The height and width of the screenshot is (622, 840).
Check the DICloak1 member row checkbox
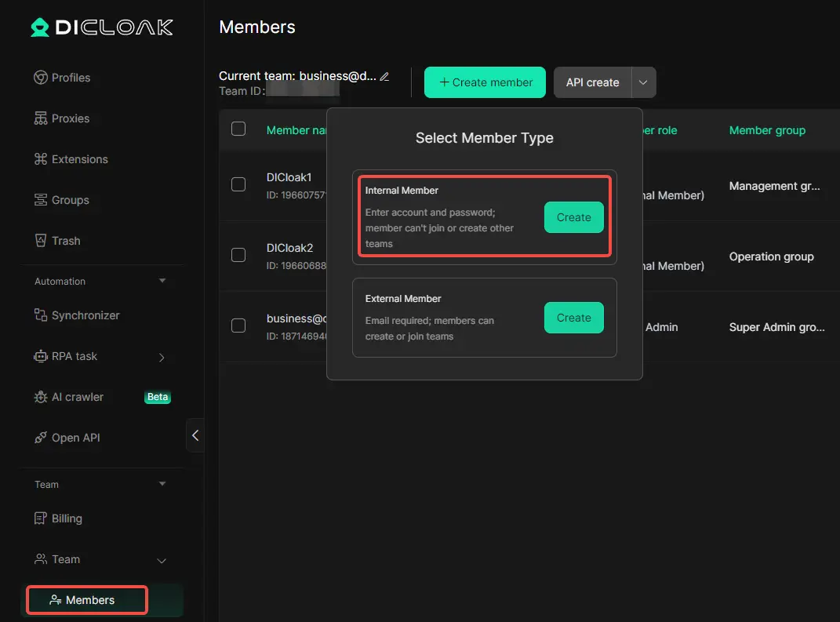click(238, 184)
